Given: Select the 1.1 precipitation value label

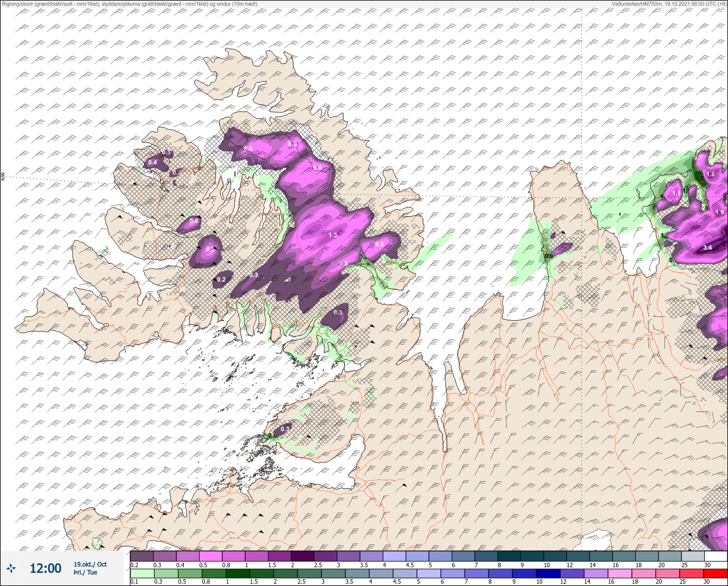Looking at the screenshot, I should 676,193.
